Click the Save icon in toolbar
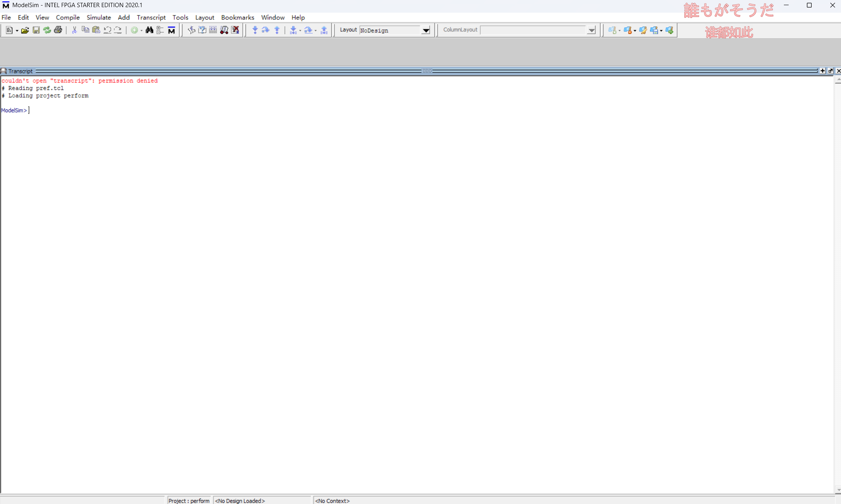This screenshot has height=504, width=841. coord(36,30)
